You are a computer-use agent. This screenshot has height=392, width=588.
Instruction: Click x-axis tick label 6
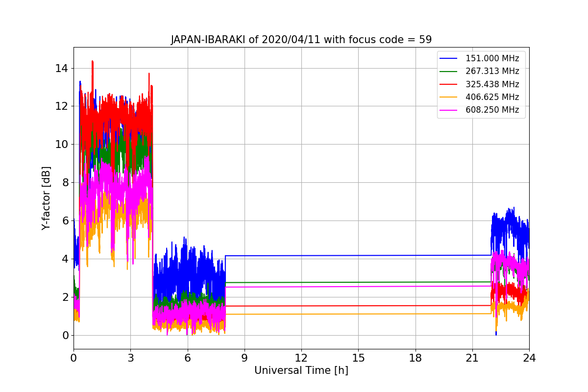187,358
